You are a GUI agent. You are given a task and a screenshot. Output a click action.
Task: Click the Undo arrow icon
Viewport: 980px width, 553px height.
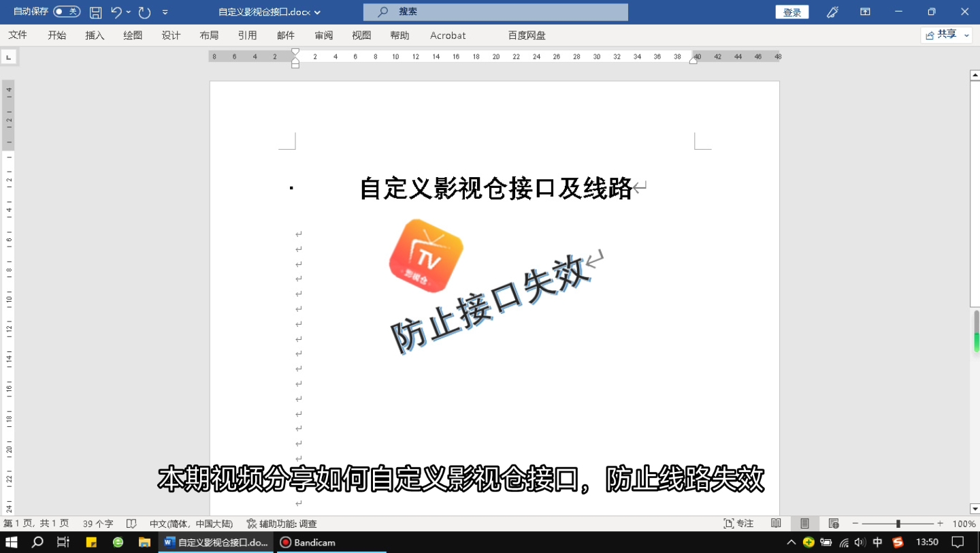pos(116,12)
